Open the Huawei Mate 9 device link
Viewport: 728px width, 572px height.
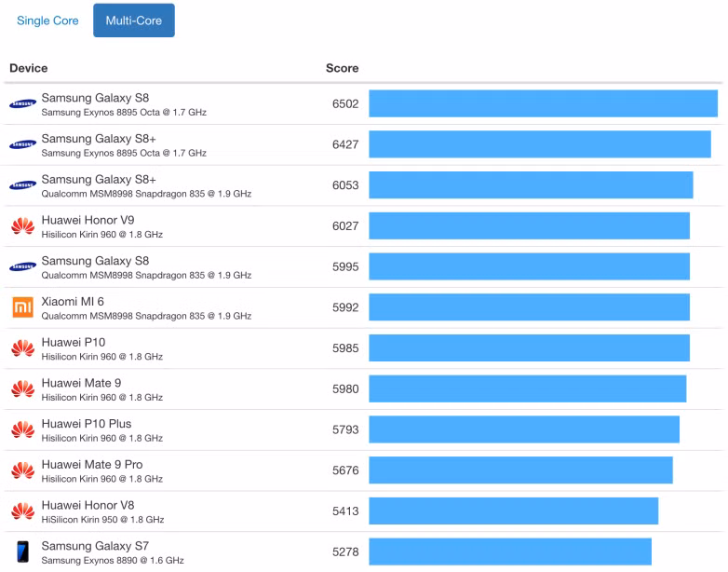(81, 383)
